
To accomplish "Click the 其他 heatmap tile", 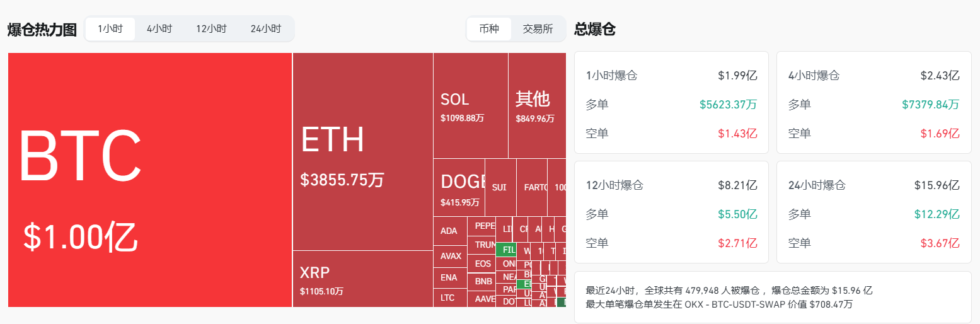I will pos(536,105).
